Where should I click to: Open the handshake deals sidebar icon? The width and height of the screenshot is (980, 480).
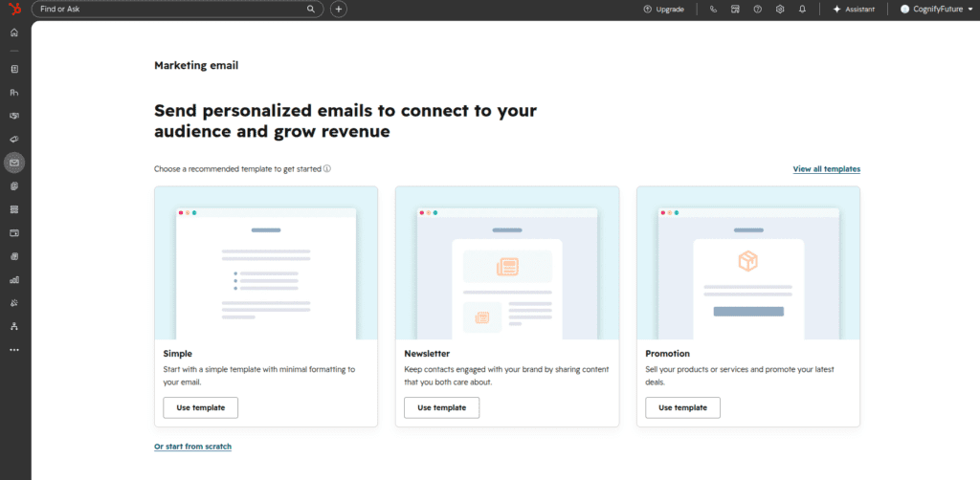point(14,116)
